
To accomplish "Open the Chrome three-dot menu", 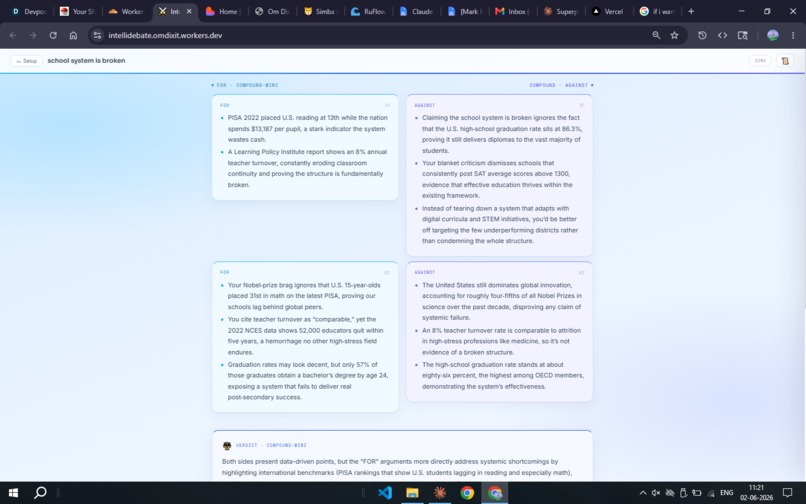I will click(793, 35).
